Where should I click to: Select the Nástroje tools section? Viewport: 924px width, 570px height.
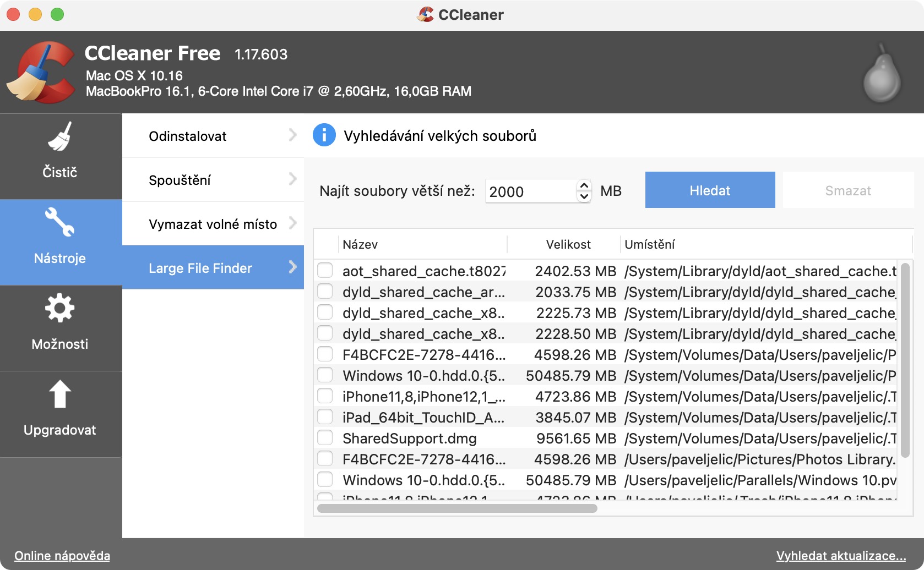[61, 242]
